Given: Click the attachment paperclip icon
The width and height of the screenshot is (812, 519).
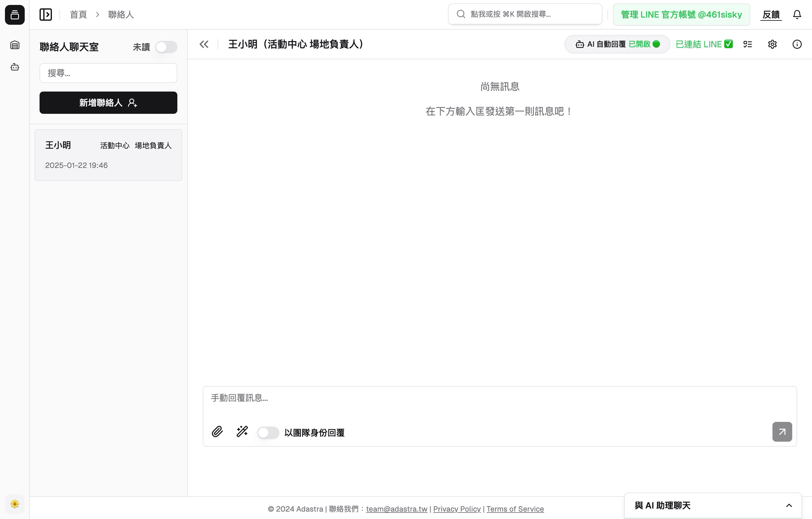Looking at the screenshot, I should point(217,431).
